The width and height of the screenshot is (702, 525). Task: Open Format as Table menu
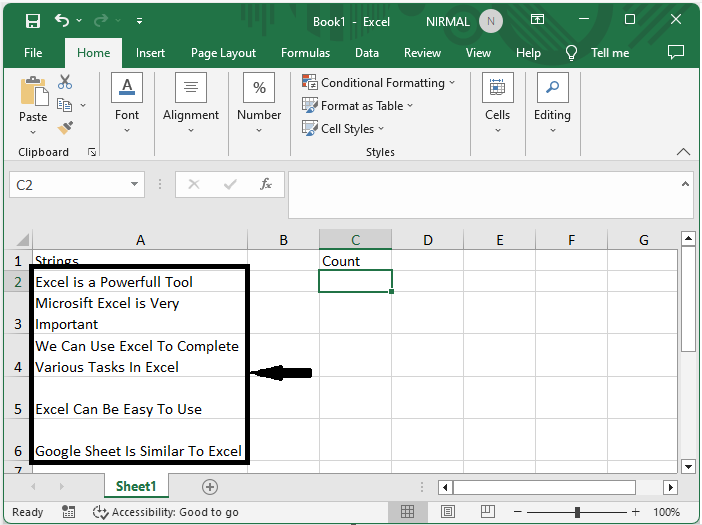click(357, 106)
